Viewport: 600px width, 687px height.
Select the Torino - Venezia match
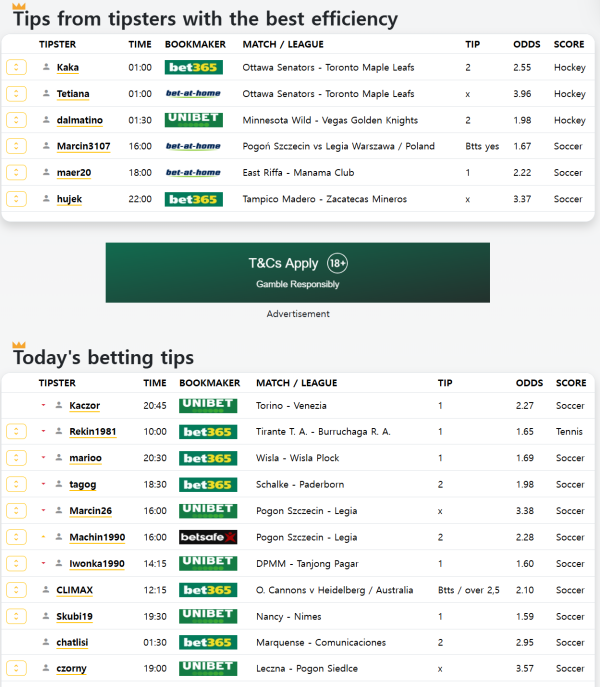point(291,406)
